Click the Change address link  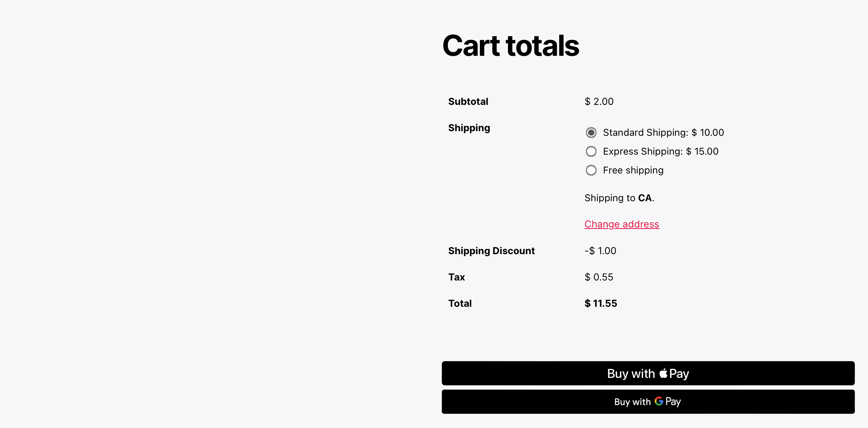(x=621, y=224)
